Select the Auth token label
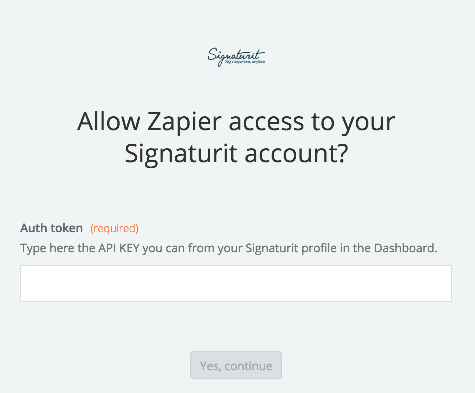This screenshot has height=393, width=475. tap(51, 228)
